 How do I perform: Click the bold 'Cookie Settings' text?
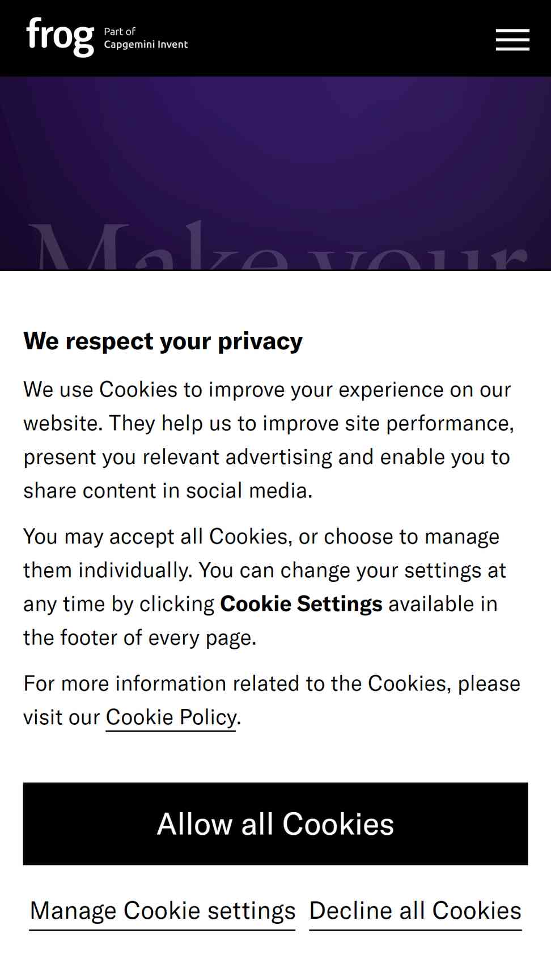(301, 604)
